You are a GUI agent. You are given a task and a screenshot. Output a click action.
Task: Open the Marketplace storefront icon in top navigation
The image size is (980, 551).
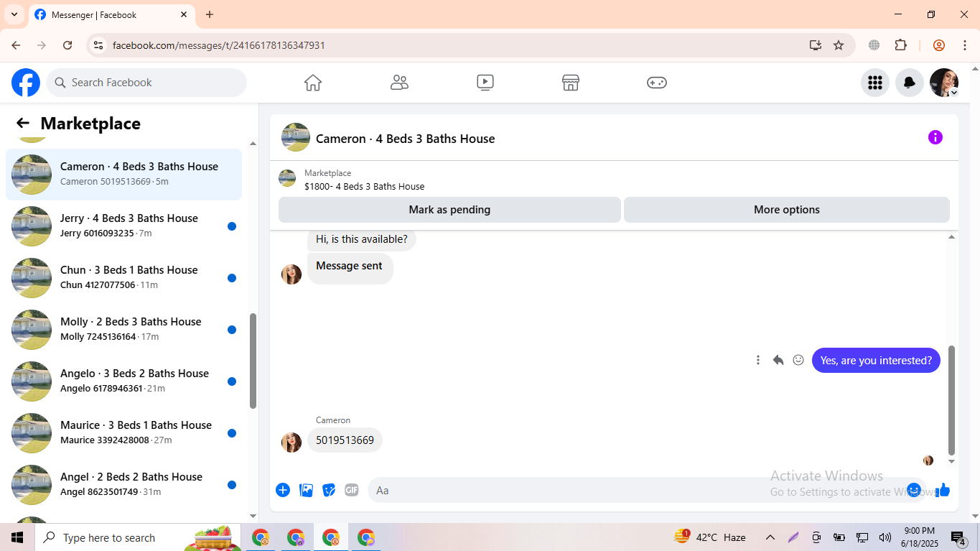click(x=571, y=83)
